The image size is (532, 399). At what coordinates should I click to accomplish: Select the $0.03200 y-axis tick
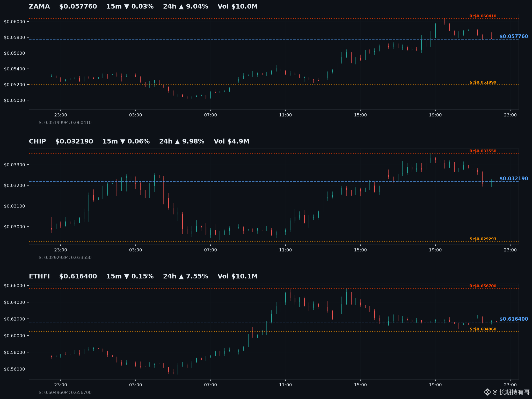click(14, 185)
